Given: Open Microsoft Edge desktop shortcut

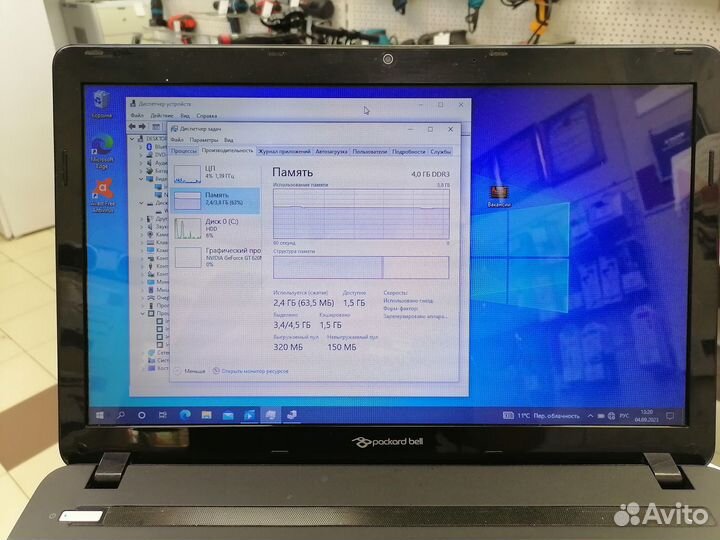Looking at the screenshot, I should (x=102, y=152).
